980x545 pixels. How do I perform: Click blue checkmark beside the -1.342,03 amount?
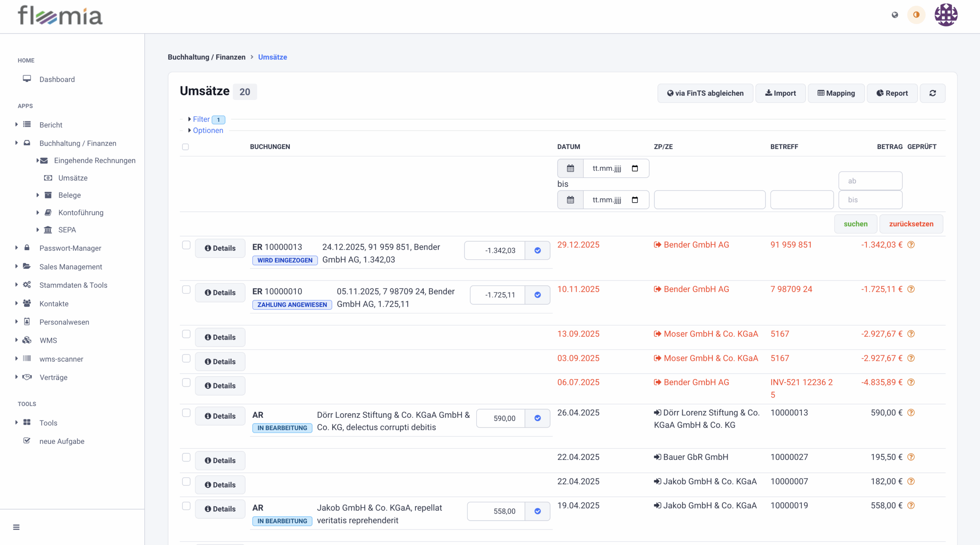click(537, 250)
